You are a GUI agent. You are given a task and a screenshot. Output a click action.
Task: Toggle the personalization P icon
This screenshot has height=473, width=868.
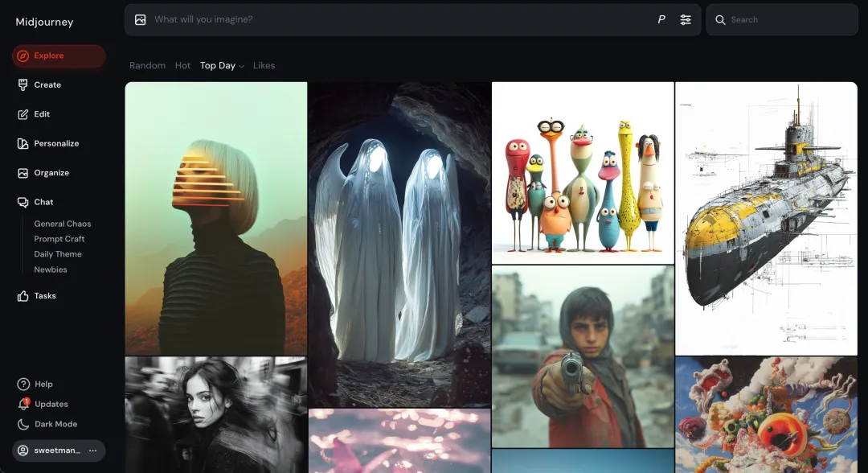coord(661,19)
